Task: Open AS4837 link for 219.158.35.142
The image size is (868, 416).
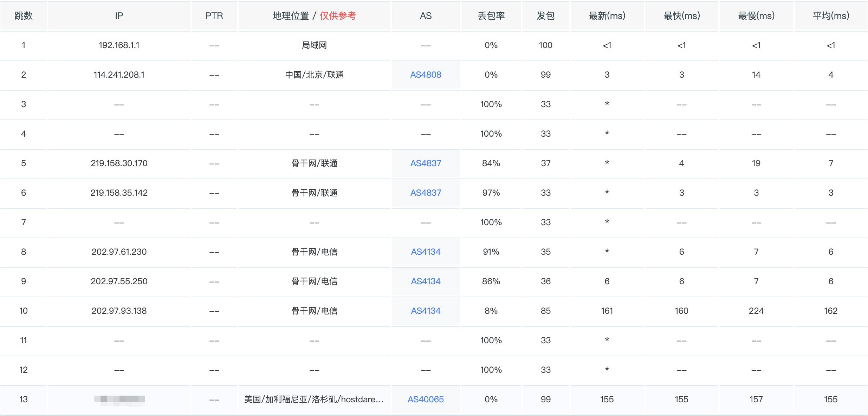Action: tap(426, 193)
